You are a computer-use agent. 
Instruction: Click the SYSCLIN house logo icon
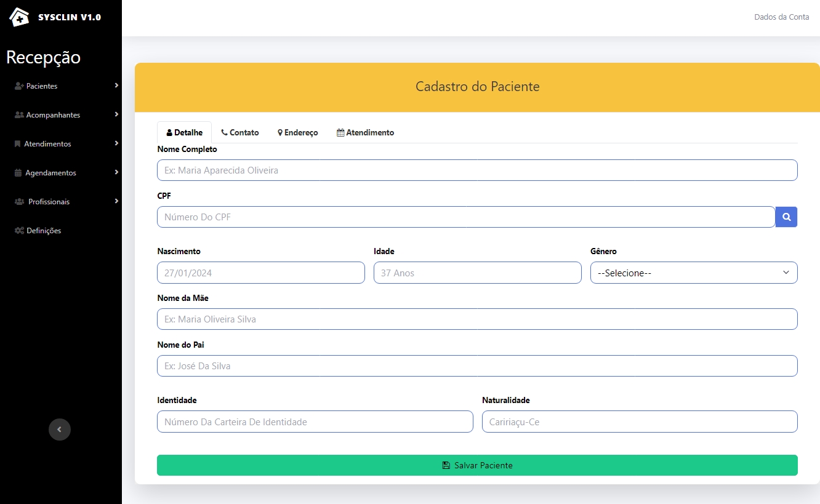click(19, 17)
